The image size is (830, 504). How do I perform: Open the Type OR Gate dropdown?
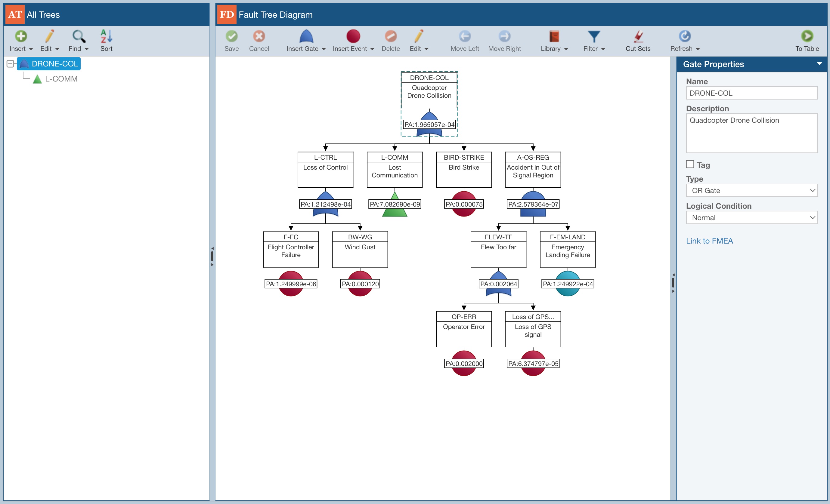click(x=751, y=191)
